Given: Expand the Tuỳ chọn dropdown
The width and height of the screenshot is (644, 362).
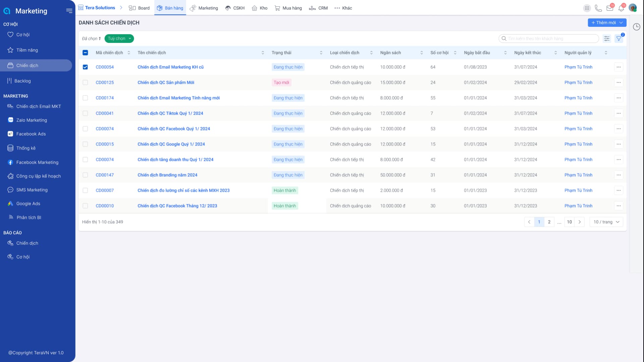Looking at the screenshot, I should (x=119, y=39).
